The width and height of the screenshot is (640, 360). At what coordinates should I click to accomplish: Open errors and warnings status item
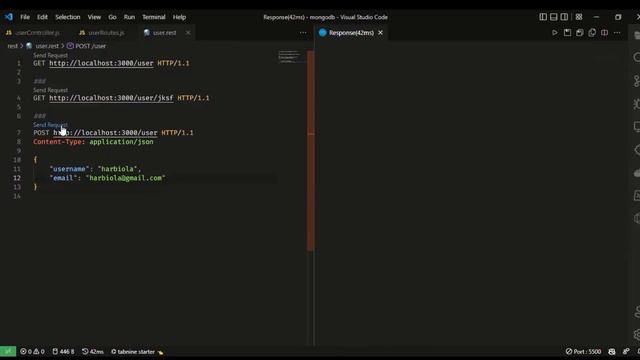(32, 351)
